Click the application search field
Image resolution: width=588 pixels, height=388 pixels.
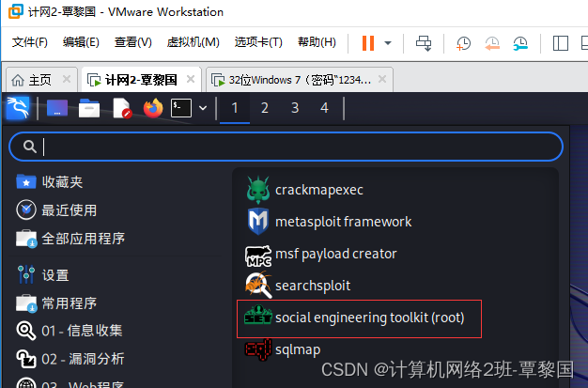(x=286, y=147)
